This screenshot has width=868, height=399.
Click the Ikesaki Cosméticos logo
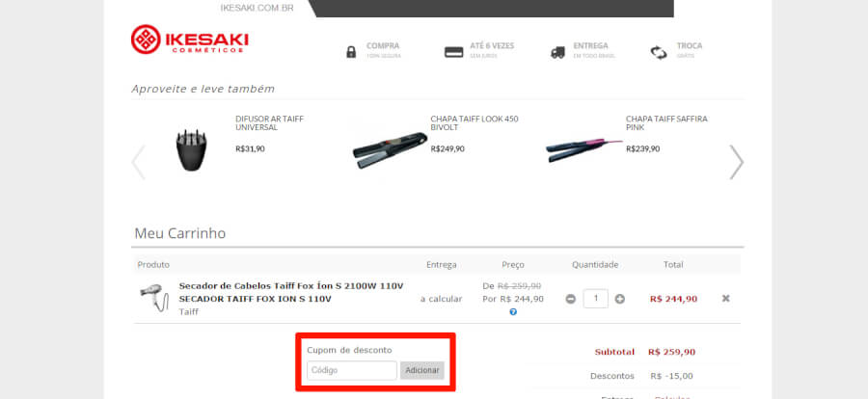point(189,40)
